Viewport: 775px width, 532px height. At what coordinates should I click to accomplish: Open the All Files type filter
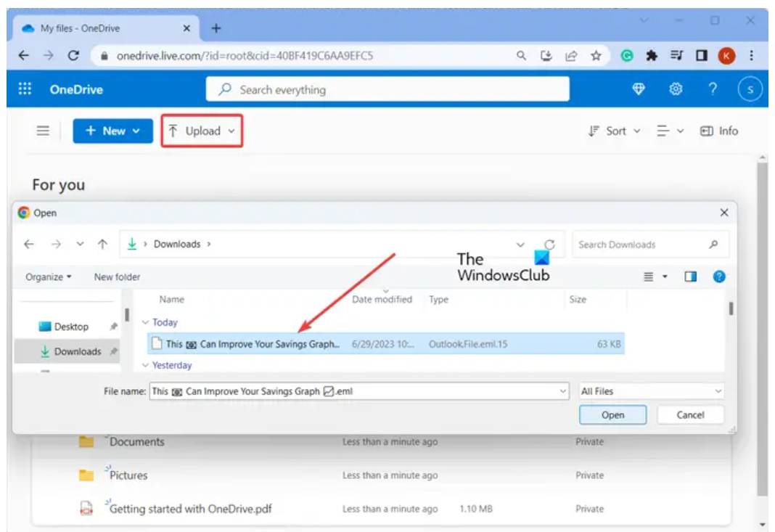[x=651, y=391]
